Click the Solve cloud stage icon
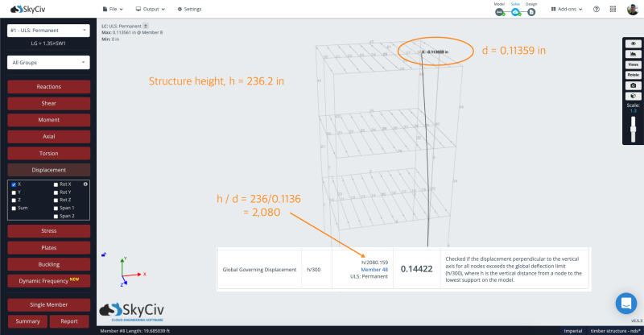 515,11
